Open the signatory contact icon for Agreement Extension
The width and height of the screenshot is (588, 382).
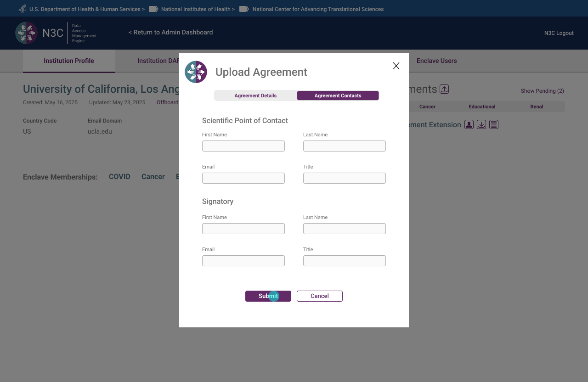click(x=469, y=124)
